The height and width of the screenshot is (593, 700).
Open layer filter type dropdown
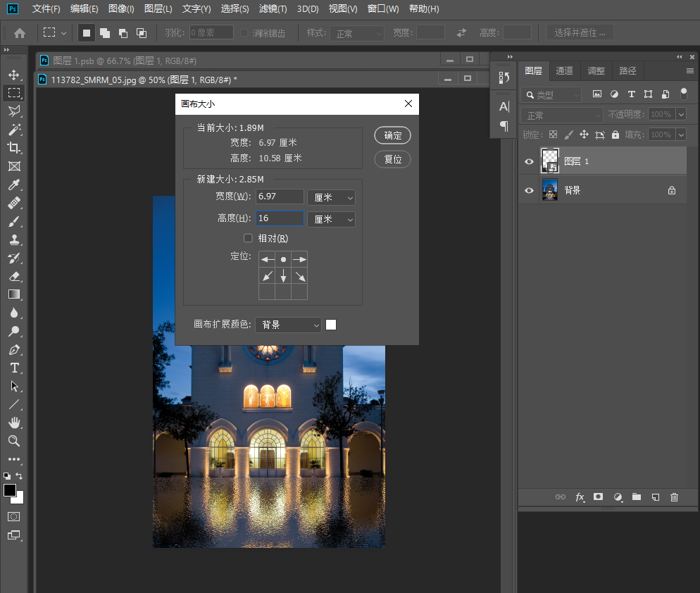pyautogui.click(x=551, y=94)
